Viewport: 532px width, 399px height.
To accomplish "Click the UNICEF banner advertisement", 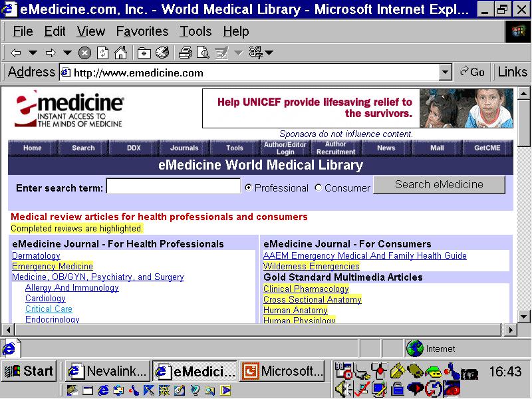I will point(358,108).
